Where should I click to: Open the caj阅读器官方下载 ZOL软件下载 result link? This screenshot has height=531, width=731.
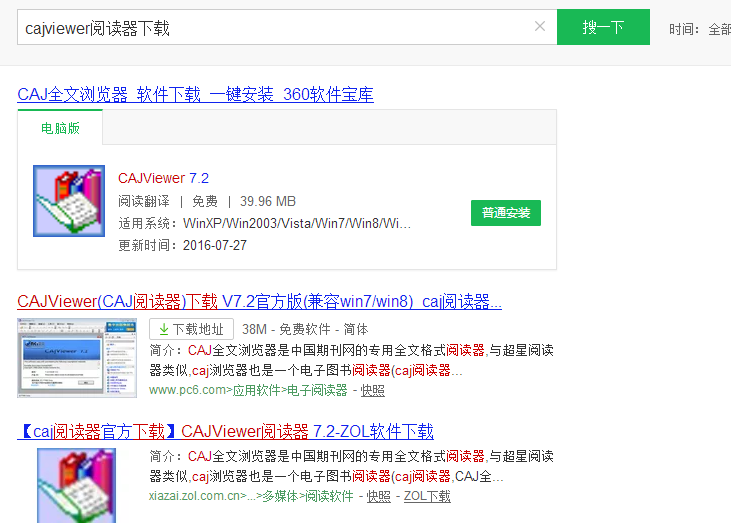point(226,432)
